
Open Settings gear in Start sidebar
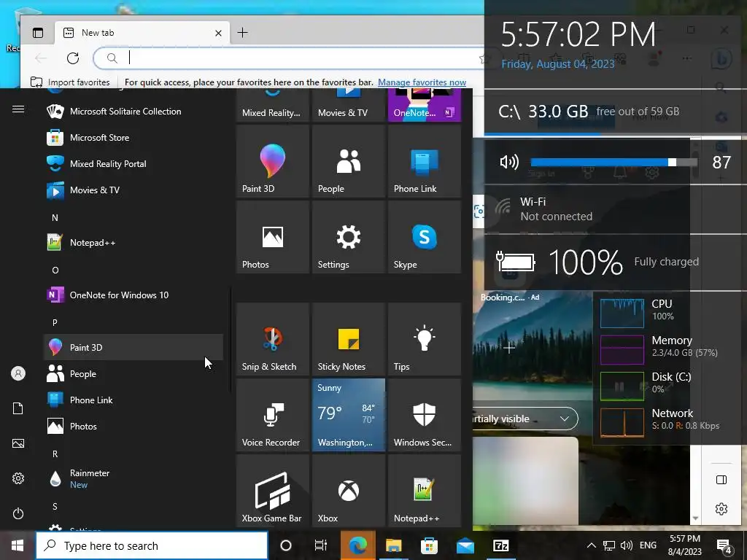click(18, 478)
